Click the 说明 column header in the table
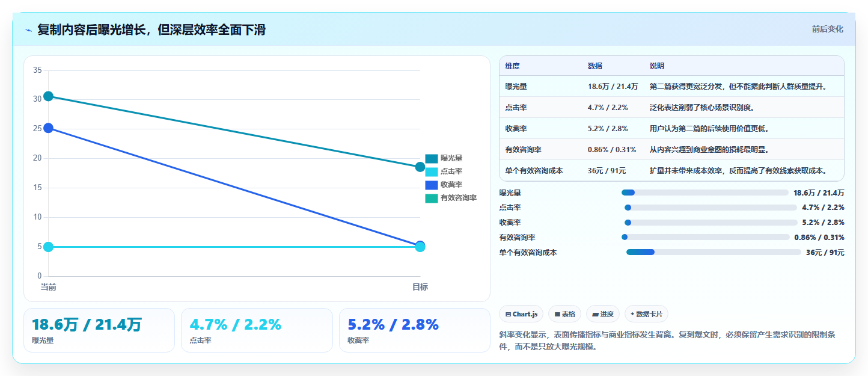The image size is (868, 376). 657,66
